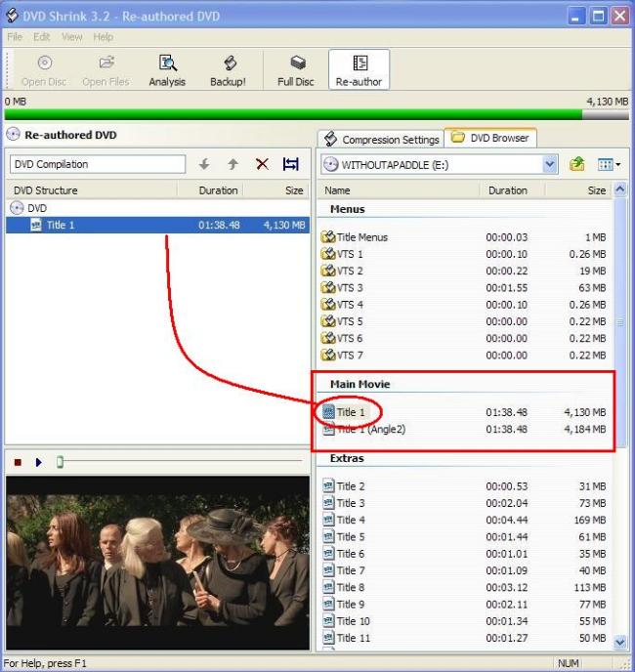Screen dimensions: 635x672
Task: Click the Main Movie group heading
Action: pyautogui.click(x=360, y=384)
